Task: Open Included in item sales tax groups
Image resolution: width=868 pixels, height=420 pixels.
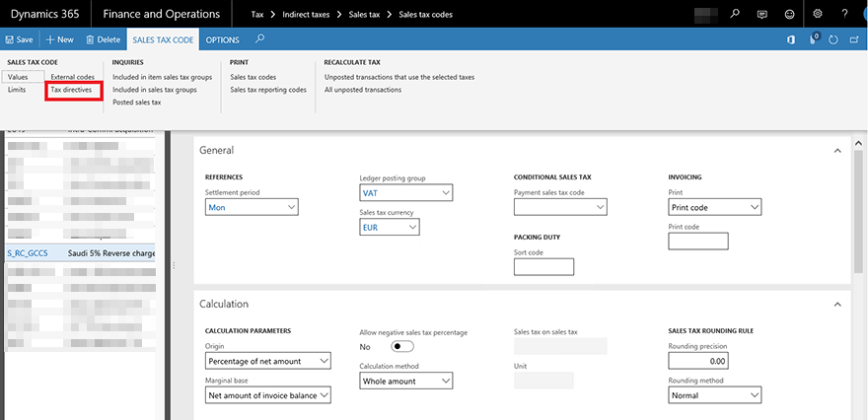Action: pyautogui.click(x=162, y=77)
